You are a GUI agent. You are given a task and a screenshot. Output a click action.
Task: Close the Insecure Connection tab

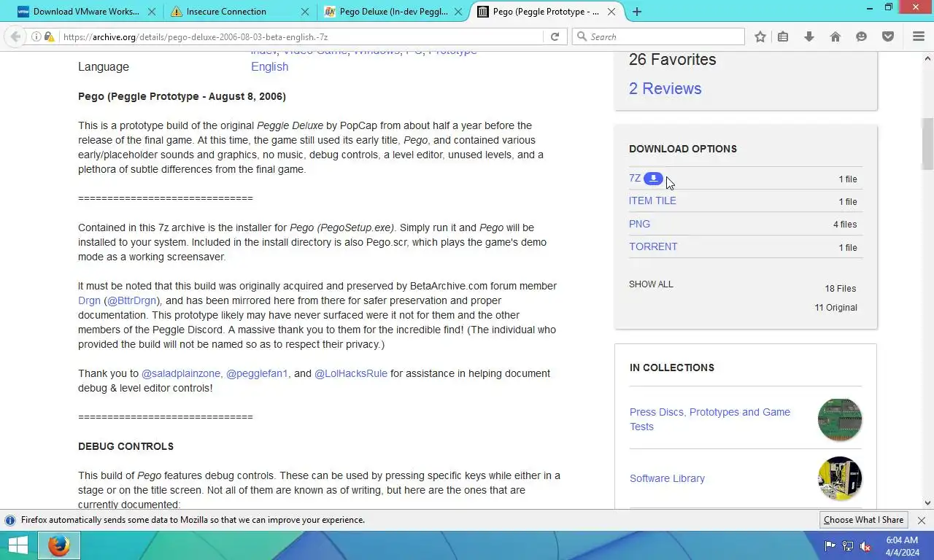coord(305,12)
